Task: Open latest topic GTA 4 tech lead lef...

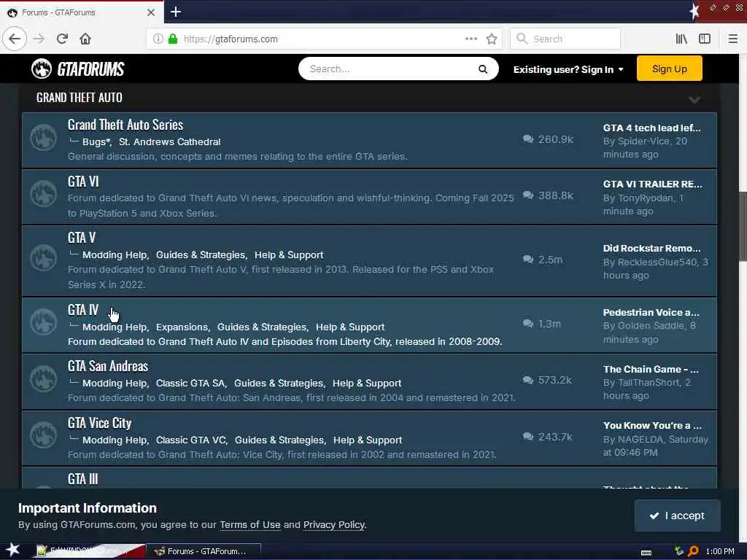Action: pyautogui.click(x=651, y=128)
